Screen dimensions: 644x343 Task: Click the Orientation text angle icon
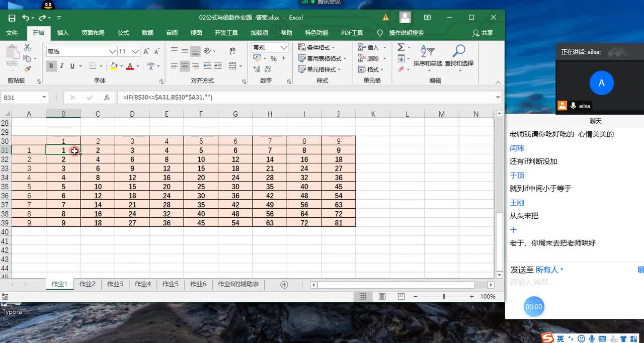[x=208, y=51]
